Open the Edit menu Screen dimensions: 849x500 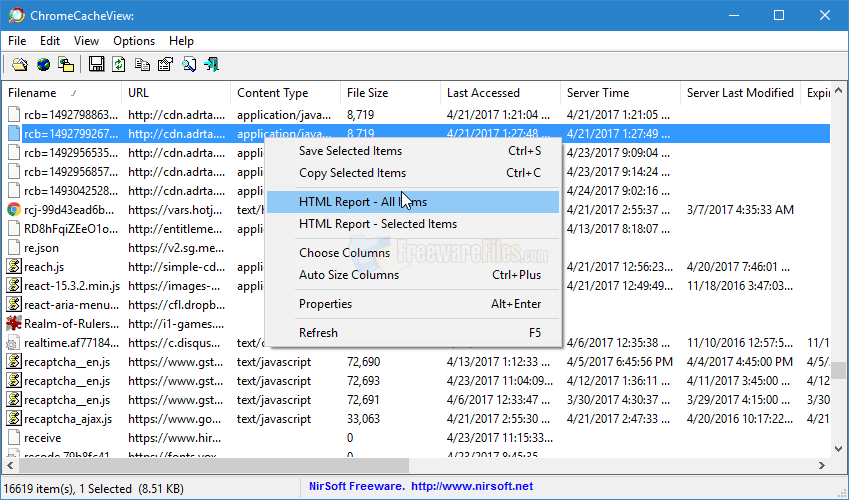(x=50, y=41)
